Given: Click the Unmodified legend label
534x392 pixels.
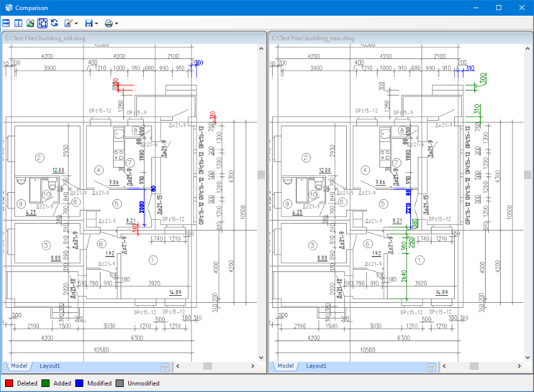Looking at the screenshot, I should click(x=143, y=383).
